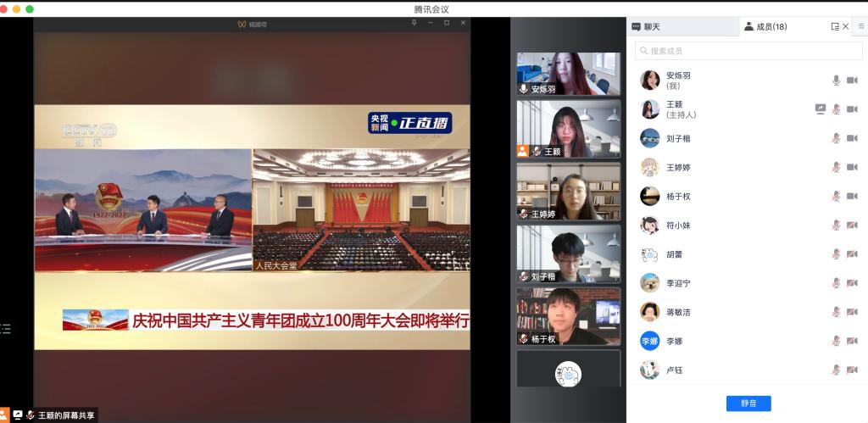
Task: Click 季迎宁's disabled camera icon
Action: (852, 283)
